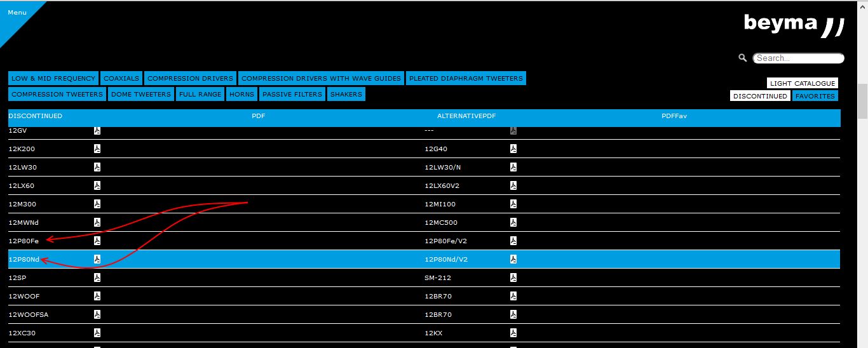Open the PDF icon for alternative SM-212
The height and width of the screenshot is (348, 868).
(x=513, y=278)
